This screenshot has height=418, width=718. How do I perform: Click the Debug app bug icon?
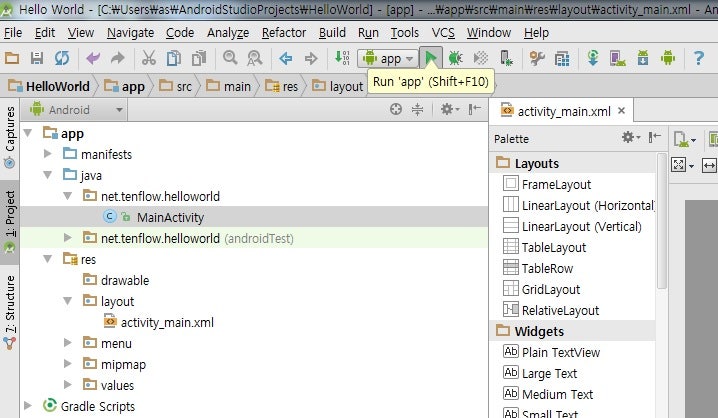455,58
